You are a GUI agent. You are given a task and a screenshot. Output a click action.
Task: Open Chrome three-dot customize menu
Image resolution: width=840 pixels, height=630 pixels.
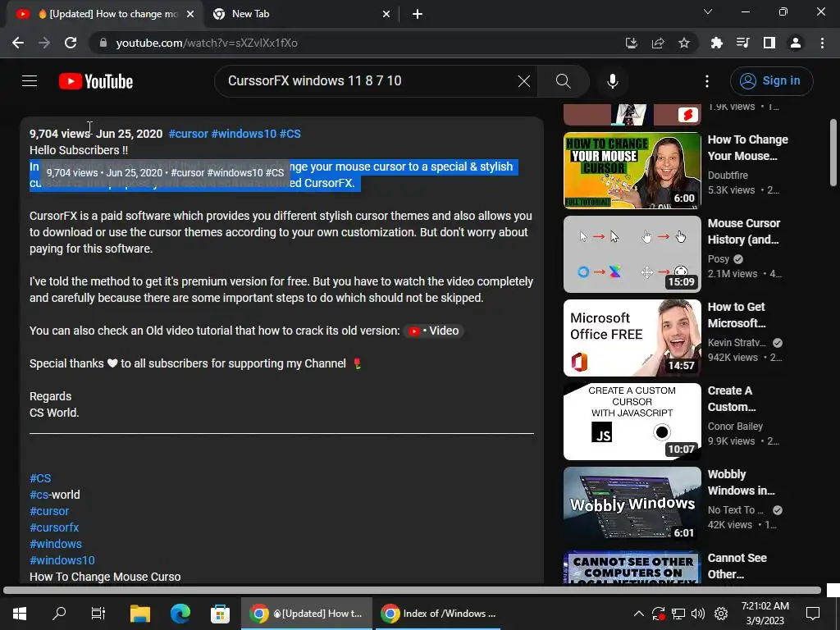click(822, 43)
